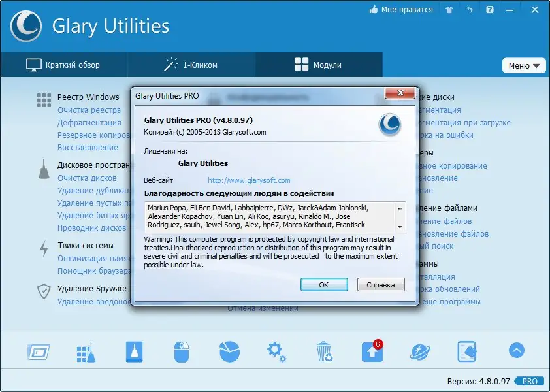Viewport: 550px width, 392px height.
Task: Open the 'Модули' tab
Action: point(319,65)
